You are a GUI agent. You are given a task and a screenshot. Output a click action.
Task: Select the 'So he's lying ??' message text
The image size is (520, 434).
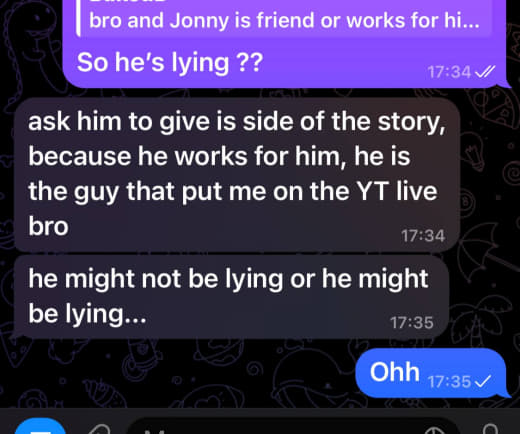click(170, 62)
